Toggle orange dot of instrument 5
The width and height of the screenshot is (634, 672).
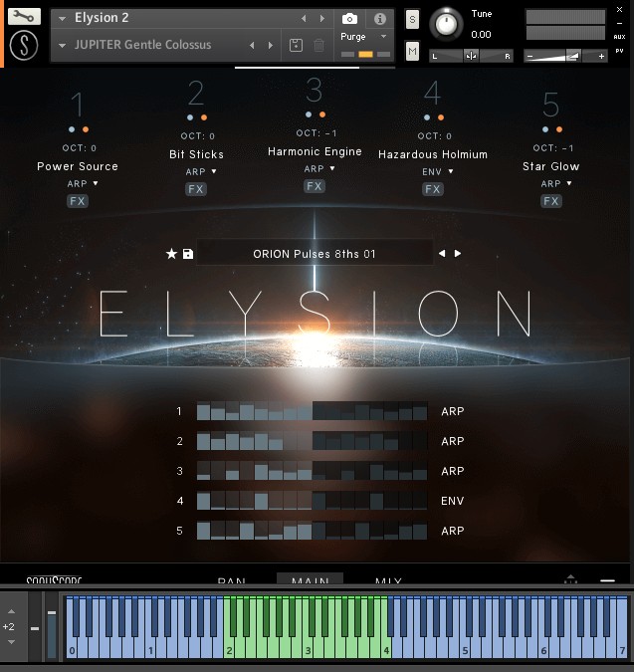click(559, 129)
